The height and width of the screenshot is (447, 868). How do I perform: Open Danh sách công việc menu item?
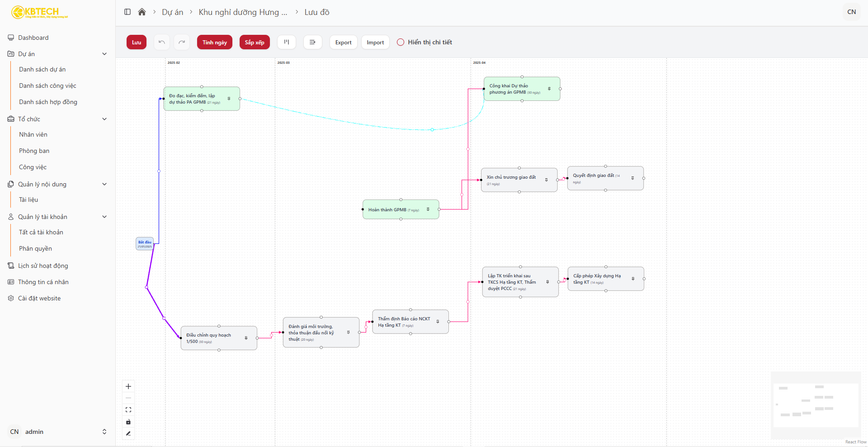point(47,86)
